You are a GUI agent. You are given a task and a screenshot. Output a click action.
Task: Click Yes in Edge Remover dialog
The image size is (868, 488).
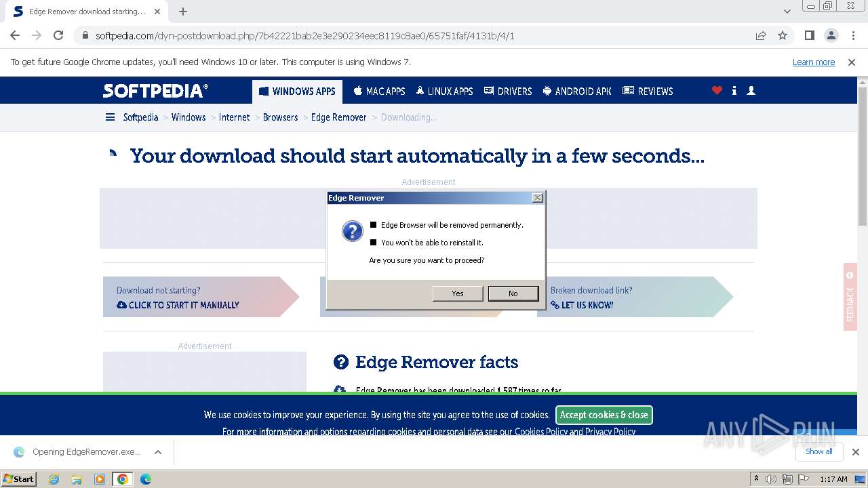tap(458, 293)
